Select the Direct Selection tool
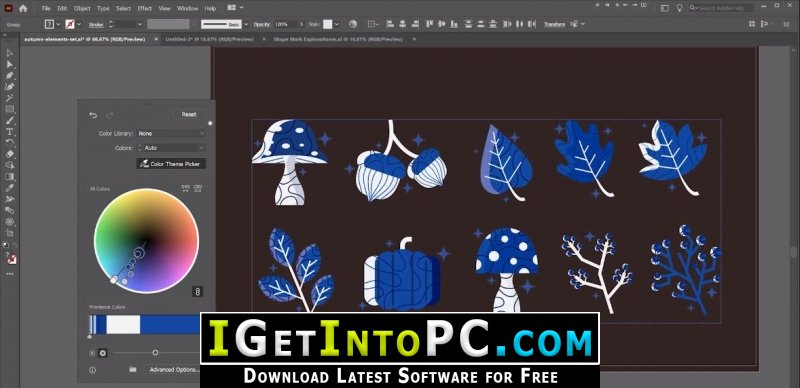This screenshot has width=800, height=388. pyautogui.click(x=10, y=64)
